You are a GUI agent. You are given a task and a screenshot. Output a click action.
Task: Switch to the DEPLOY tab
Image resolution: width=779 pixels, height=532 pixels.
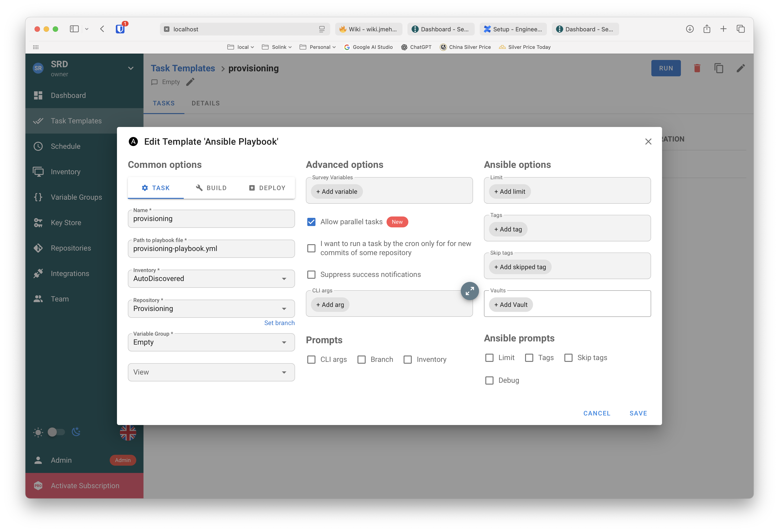coord(267,188)
